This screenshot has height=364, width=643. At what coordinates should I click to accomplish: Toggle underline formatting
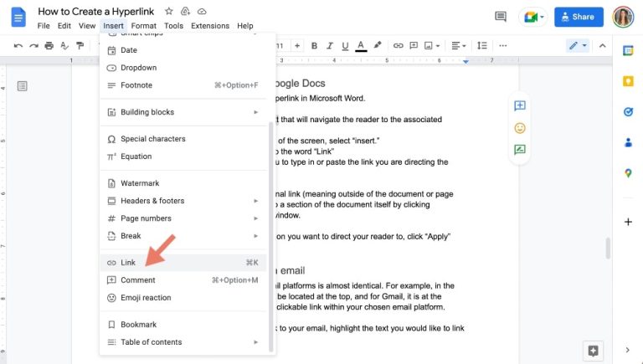[345, 46]
